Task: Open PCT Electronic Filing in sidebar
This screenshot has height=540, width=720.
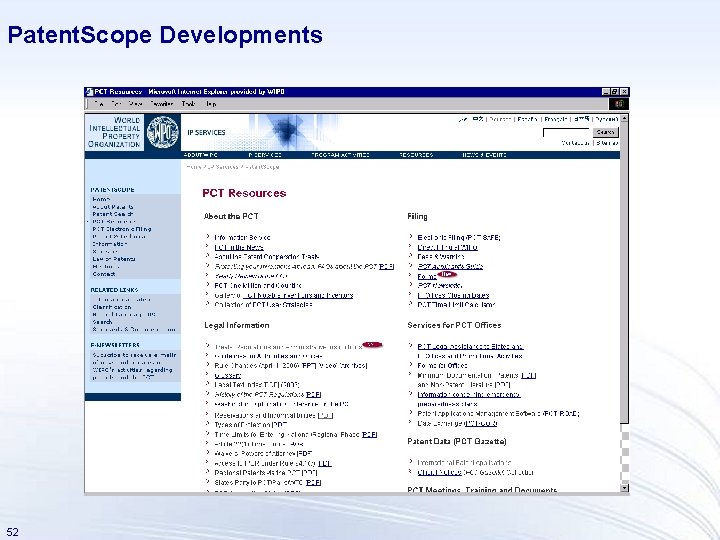Action: click(122, 229)
